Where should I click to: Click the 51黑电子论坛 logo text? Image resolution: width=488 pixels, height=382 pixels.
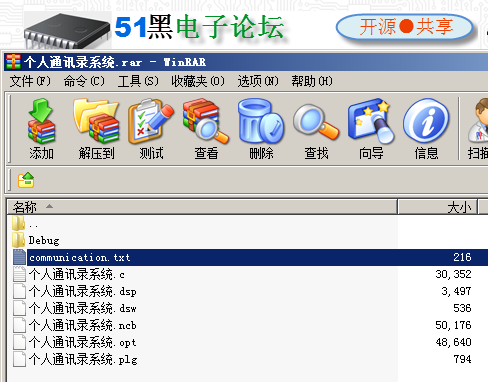tap(199, 27)
